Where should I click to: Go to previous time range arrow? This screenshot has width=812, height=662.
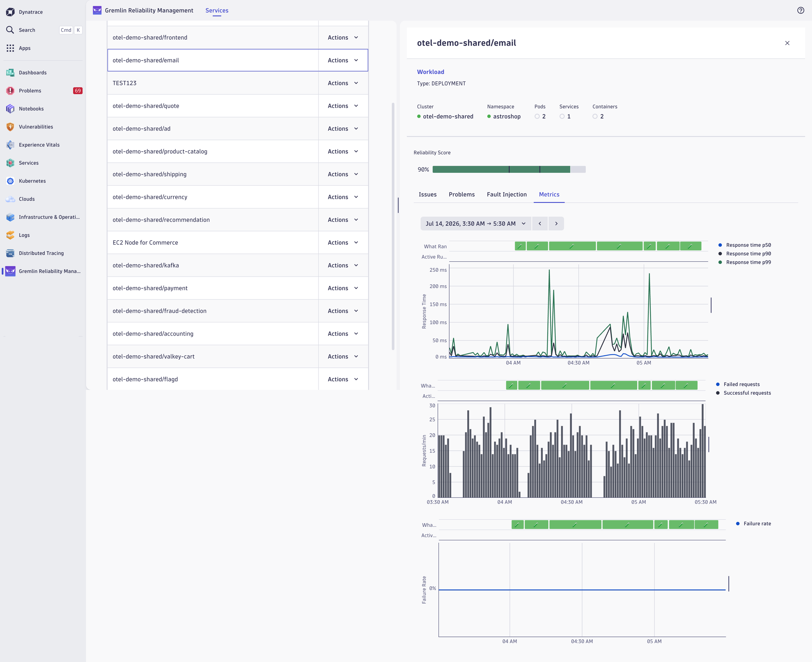pos(540,223)
